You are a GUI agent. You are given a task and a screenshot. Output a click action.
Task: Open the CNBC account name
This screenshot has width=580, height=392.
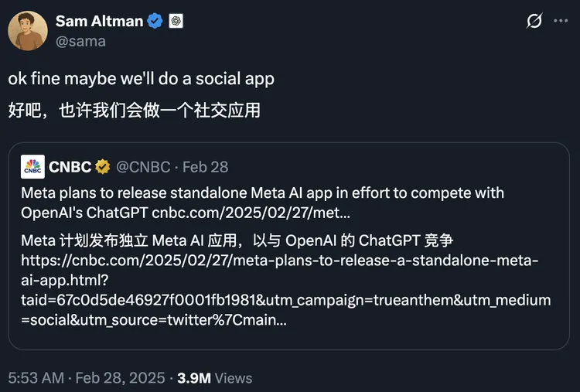(x=70, y=166)
